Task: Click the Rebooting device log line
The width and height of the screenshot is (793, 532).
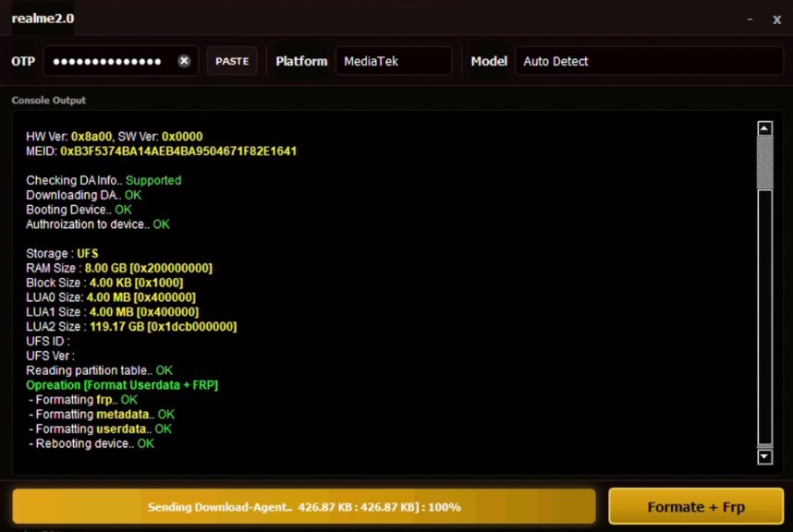Action: point(91,443)
